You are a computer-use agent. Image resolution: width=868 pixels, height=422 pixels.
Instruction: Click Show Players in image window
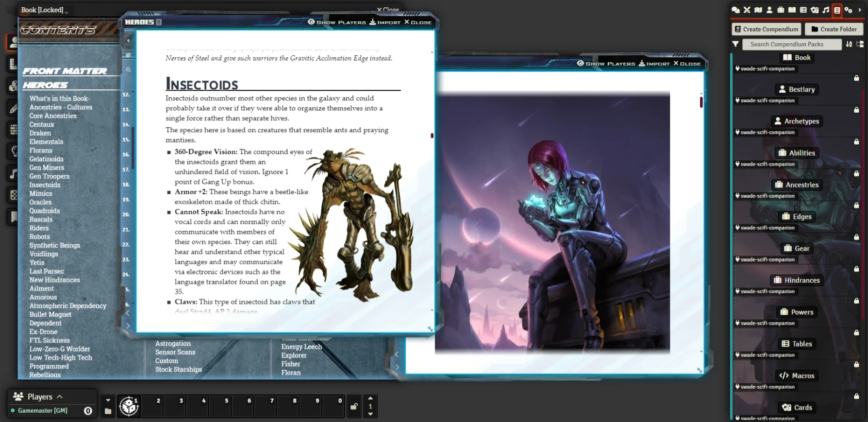[x=606, y=64]
